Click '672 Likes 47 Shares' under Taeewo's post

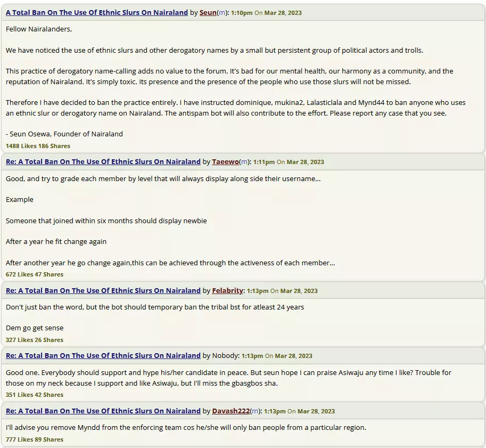(35, 274)
